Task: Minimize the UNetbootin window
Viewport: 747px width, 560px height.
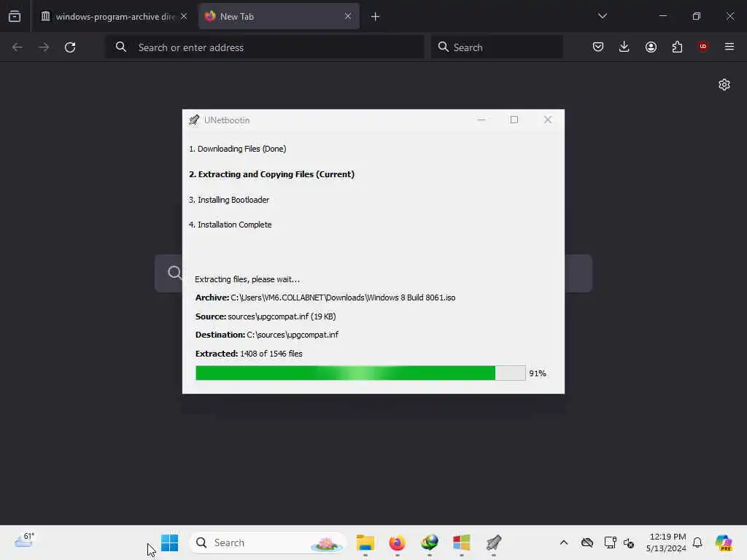Action: coord(481,120)
